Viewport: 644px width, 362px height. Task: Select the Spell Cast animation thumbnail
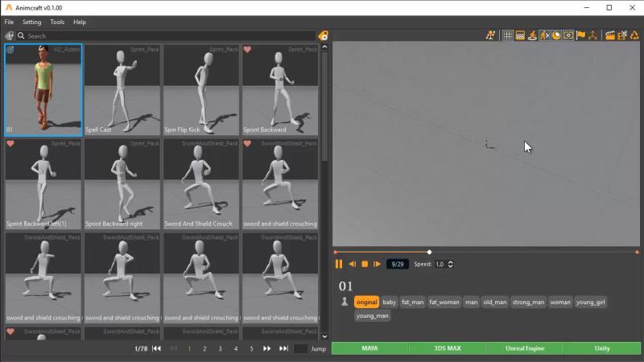tap(122, 90)
